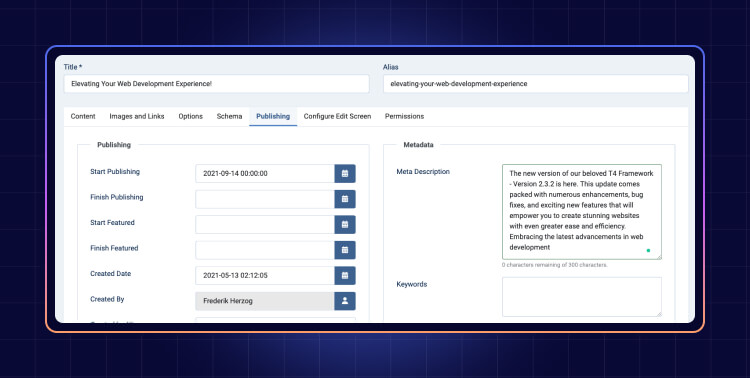Select the Schema tab
Viewport: 750px width, 378px height.
(x=229, y=116)
